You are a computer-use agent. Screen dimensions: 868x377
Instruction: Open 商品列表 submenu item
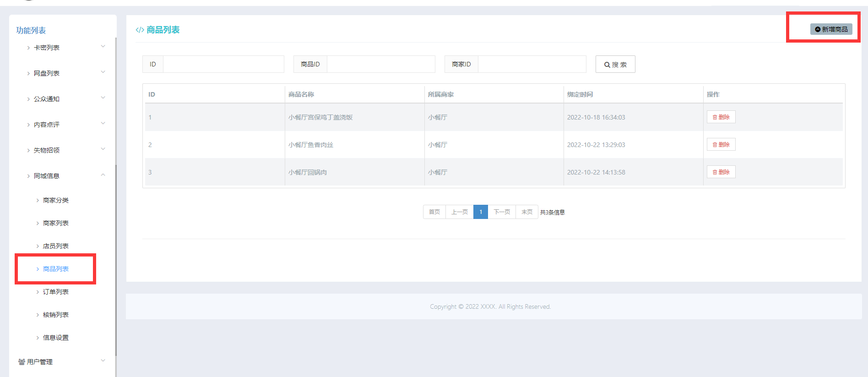pyautogui.click(x=55, y=269)
